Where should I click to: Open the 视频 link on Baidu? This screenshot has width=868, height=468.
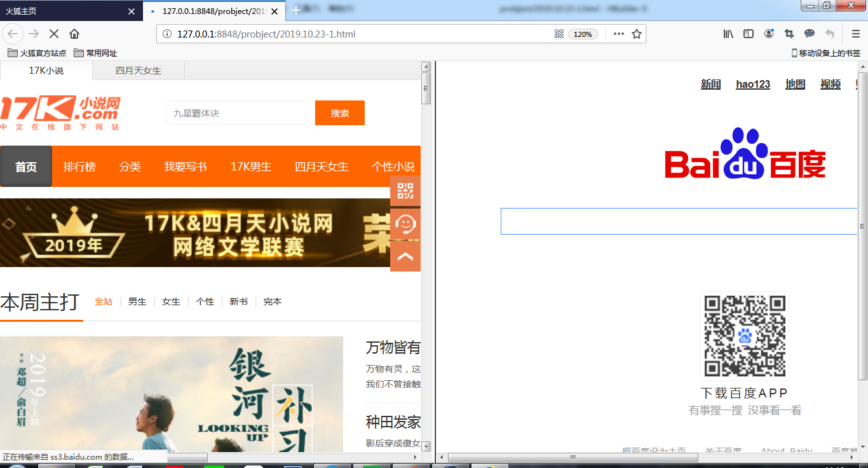coord(831,84)
